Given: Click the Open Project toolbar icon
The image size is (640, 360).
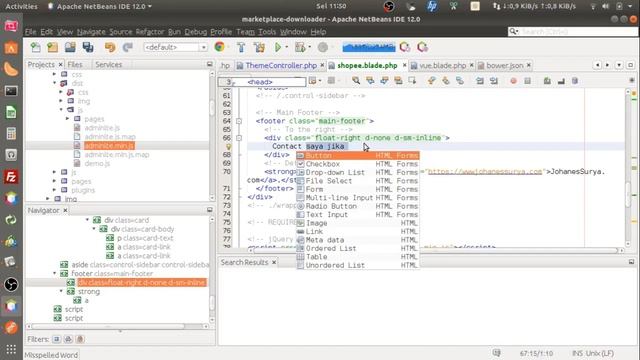Looking at the screenshot, I should 70,47.
